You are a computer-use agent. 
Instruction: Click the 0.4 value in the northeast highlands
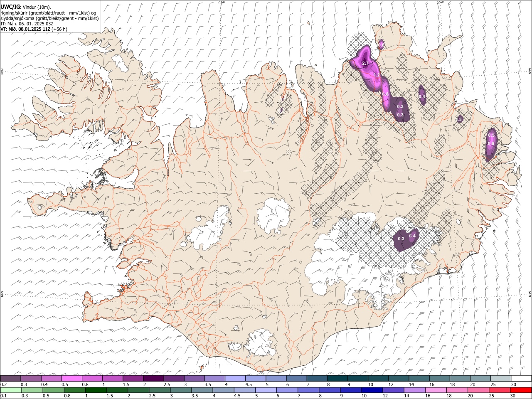point(422,96)
